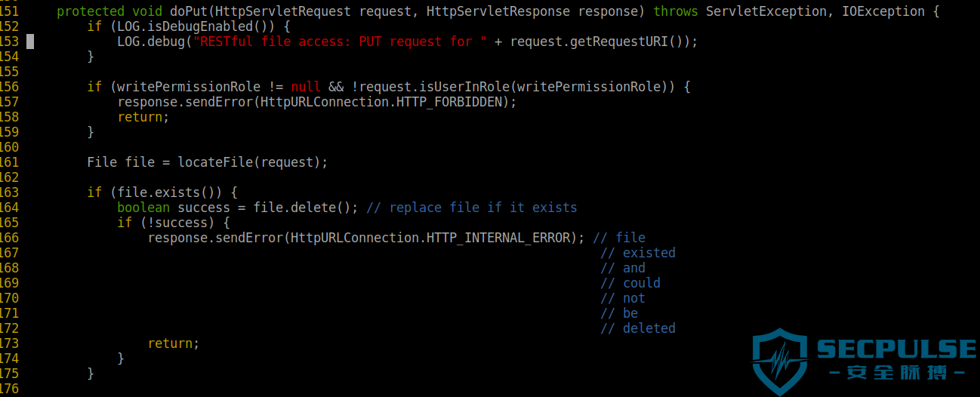Click the Chinese text under SECPULSE
The height and width of the screenshot is (397, 980).
pyautogui.click(x=897, y=374)
